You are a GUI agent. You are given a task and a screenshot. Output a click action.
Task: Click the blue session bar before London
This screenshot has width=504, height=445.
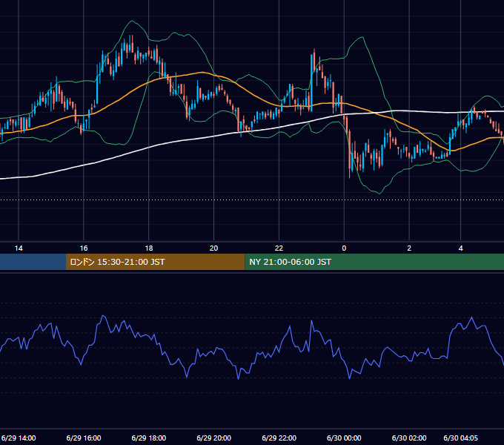pyautogui.click(x=33, y=262)
